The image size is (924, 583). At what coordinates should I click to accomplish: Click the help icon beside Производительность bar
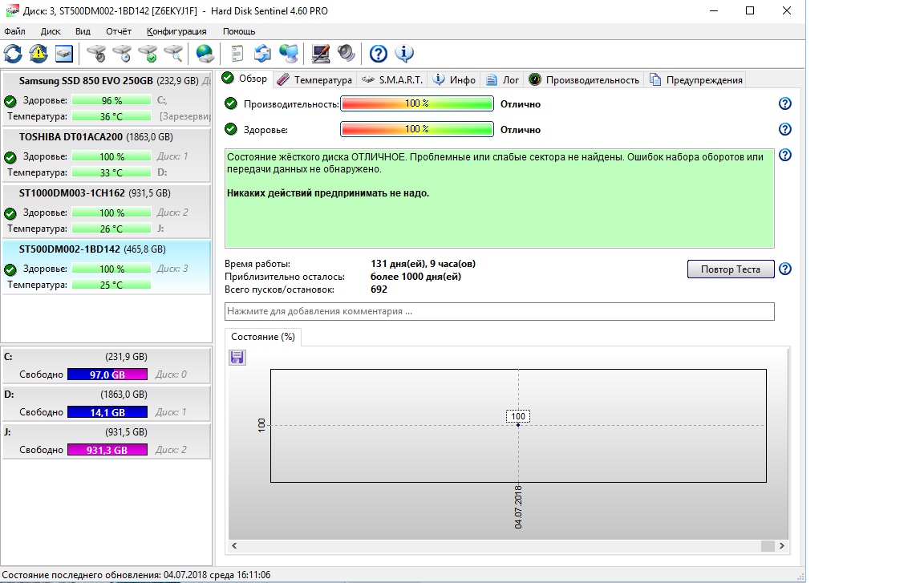tap(785, 103)
